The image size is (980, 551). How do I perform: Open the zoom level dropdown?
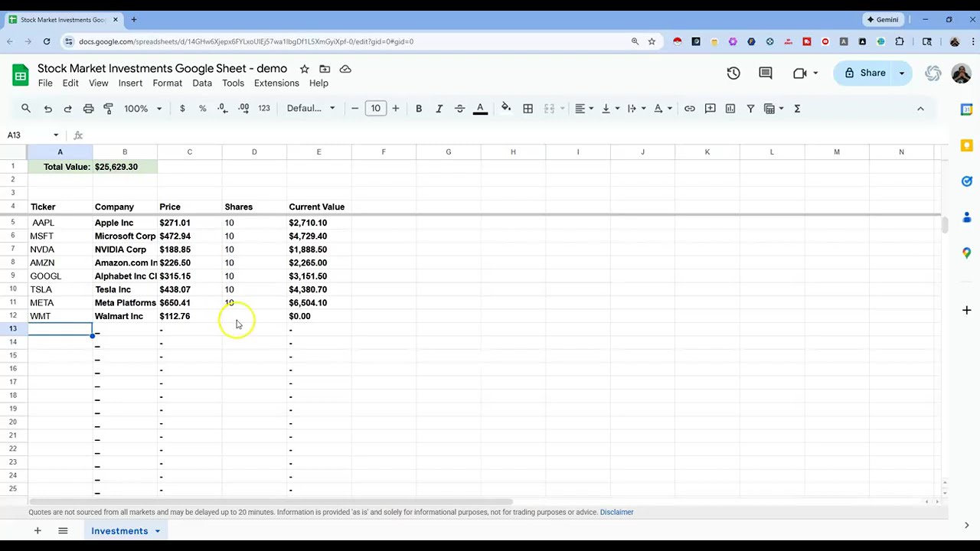pos(143,109)
